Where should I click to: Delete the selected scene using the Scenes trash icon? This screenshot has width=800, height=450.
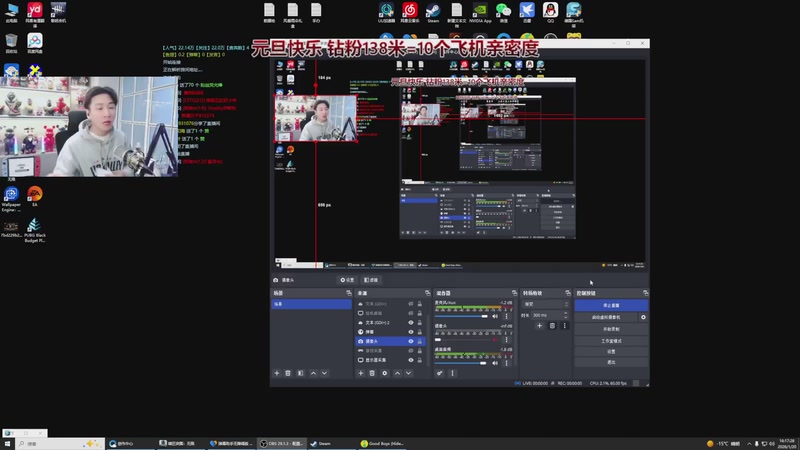[288, 373]
